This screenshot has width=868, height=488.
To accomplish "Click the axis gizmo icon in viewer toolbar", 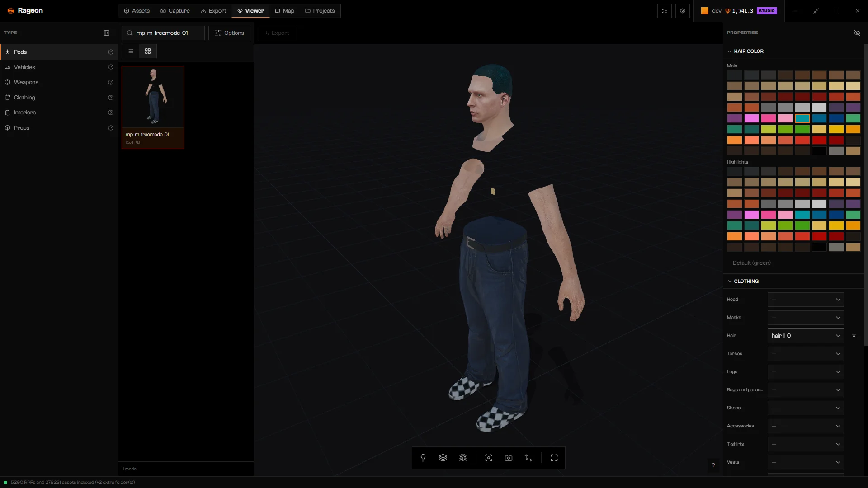I will (x=528, y=458).
